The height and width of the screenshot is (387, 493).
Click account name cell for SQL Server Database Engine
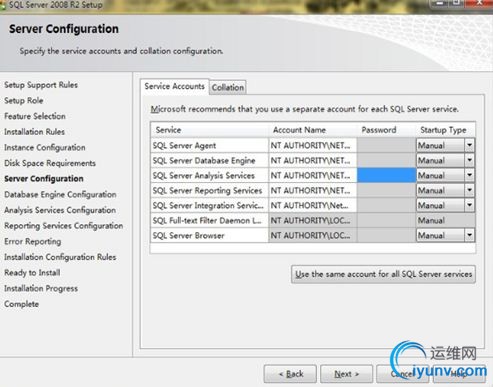click(x=312, y=160)
